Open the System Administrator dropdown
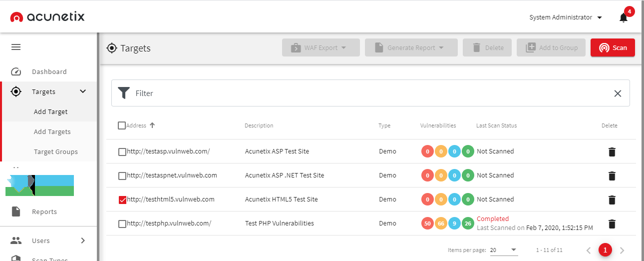 [x=566, y=17]
